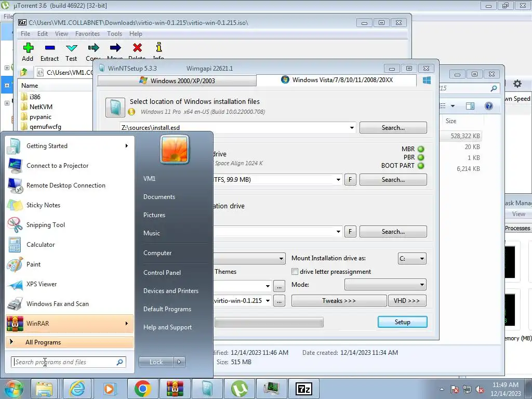Screen dimensions: 532x399
Task: Open the shutdown options arrow next to Lock
Action: click(179, 362)
